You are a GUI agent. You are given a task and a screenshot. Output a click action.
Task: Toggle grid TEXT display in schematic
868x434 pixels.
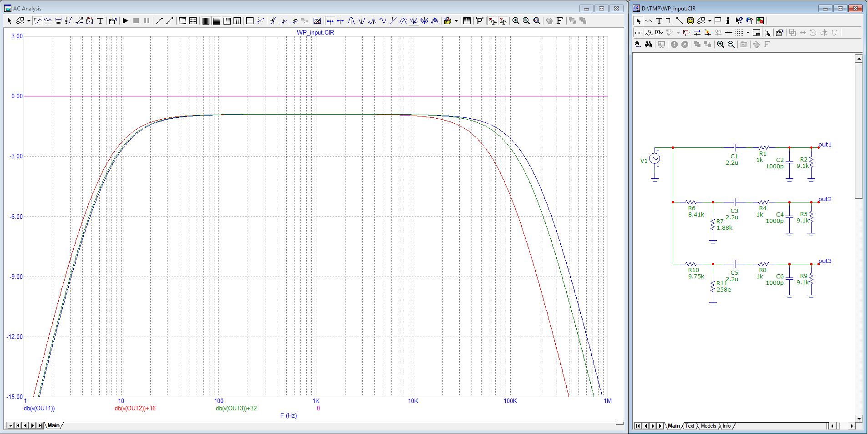point(639,32)
